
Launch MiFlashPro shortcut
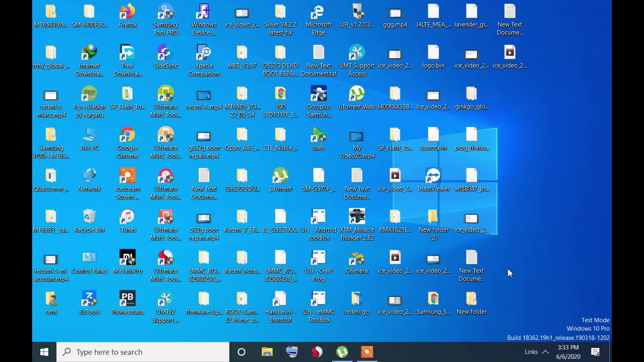(x=127, y=262)
